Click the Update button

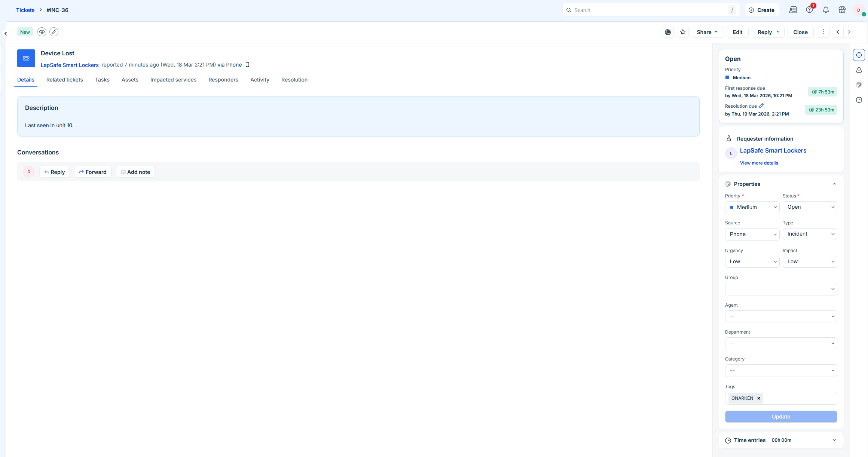coord(781,417)
